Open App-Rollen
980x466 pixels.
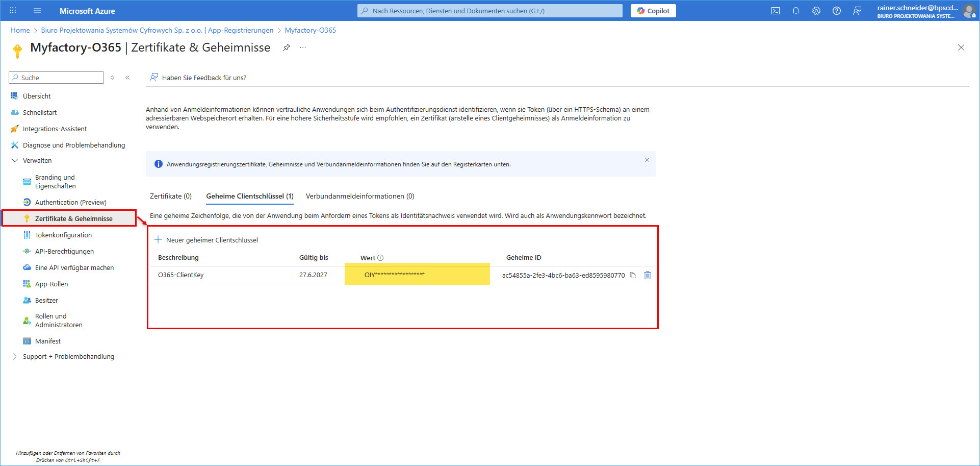(51, 284)
